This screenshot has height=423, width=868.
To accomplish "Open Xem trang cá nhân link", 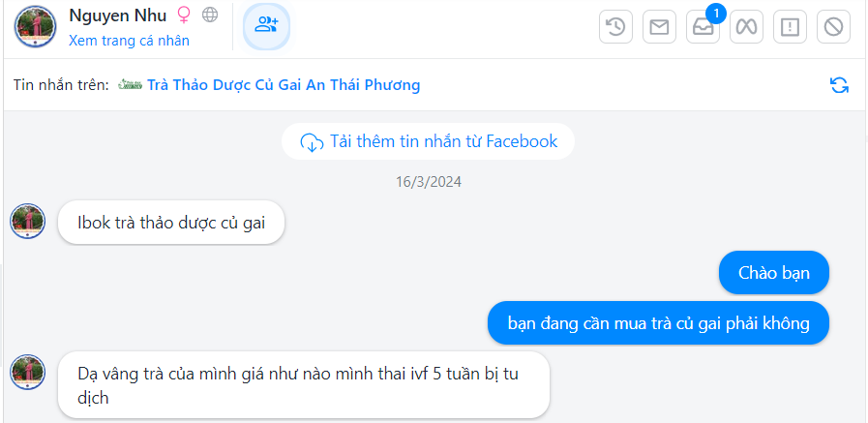I will 129,41.
